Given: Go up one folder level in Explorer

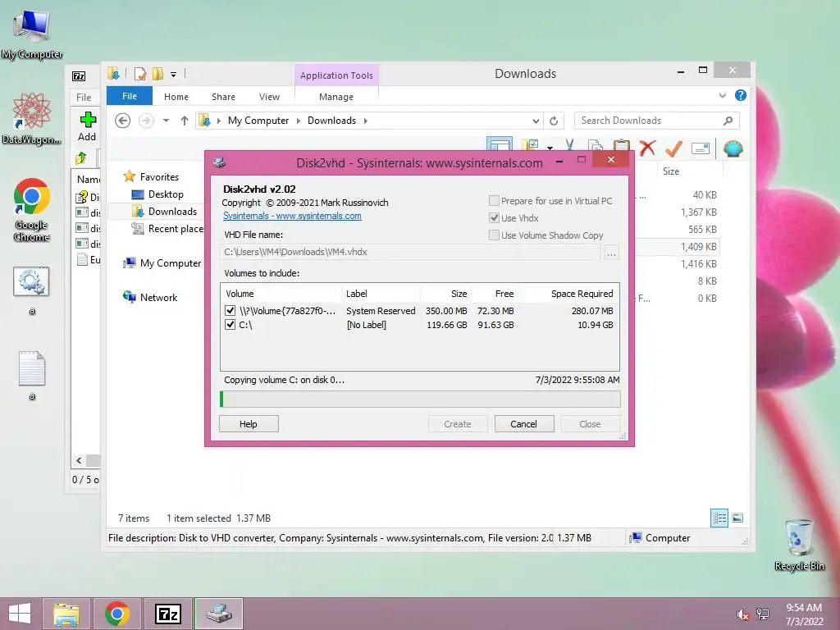Looking at the screenshot, I should click(185, 121).
